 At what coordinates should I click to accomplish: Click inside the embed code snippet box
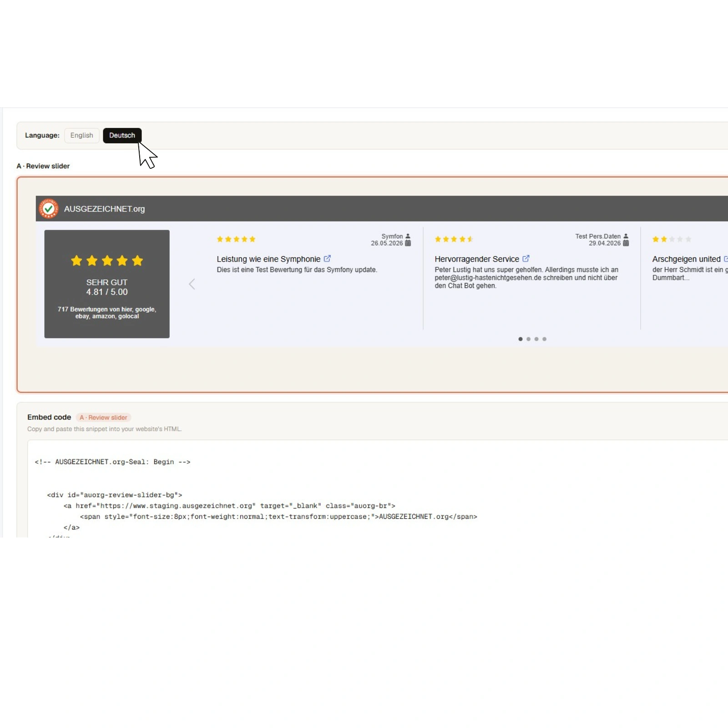pyautogui.click(x=378, y=489)
